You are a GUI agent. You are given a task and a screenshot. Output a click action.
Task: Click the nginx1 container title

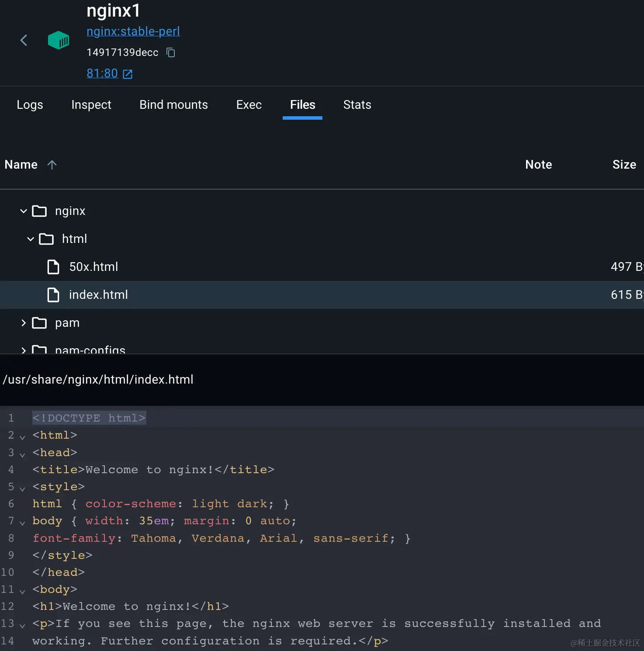coord(113,10)
